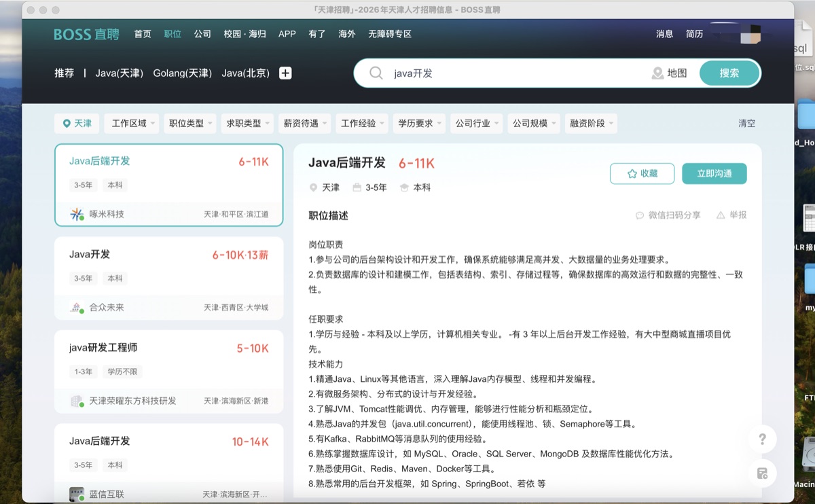Click 合众未来 company logo
The width and height of the screenshot is (815, 504).
[x=77, y=307]
